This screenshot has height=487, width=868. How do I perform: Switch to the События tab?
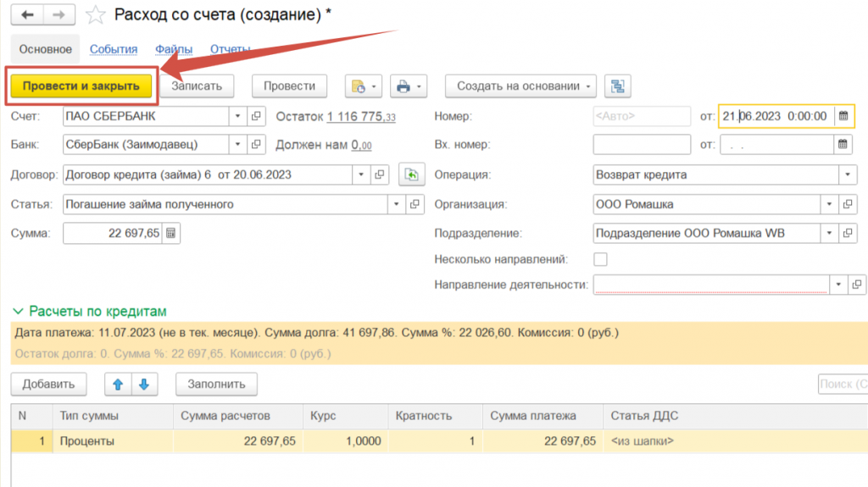point(114,49)
